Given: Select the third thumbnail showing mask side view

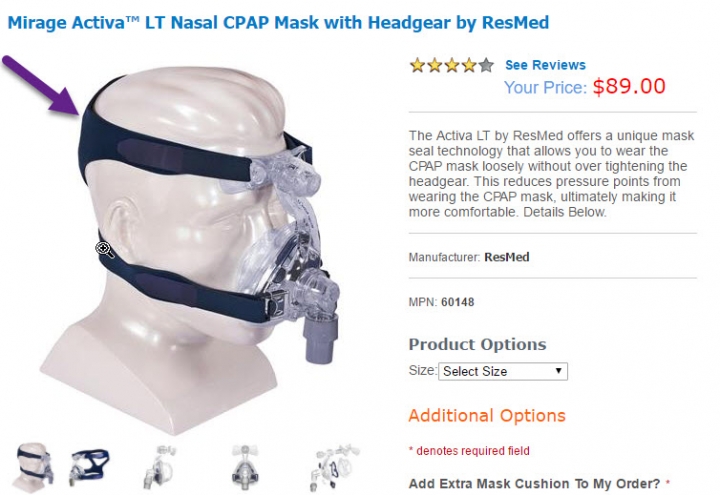Looking at the screenshot, I should (159, 467).
